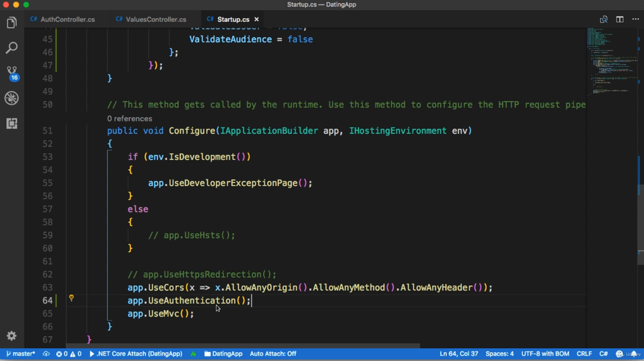644x361 pixels.
Task: Click the commented app.UseHttpsRedirection() line
Action: click(202, 274)
